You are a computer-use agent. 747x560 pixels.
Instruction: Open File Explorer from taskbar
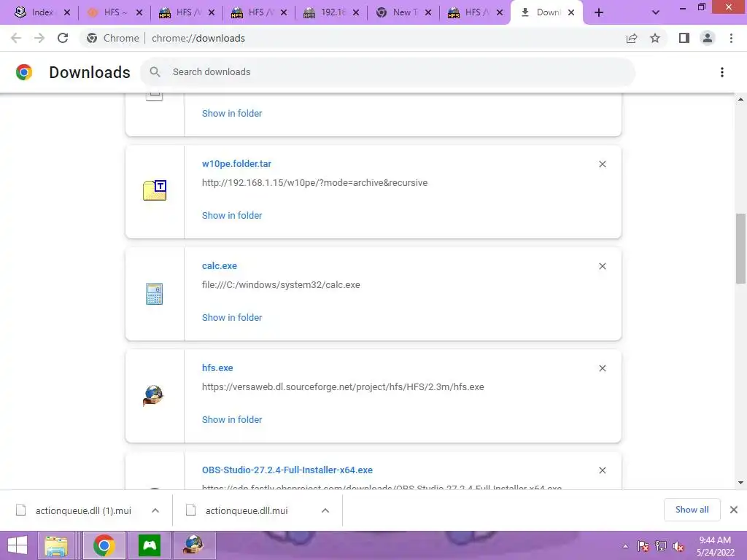tap(56, 545)
